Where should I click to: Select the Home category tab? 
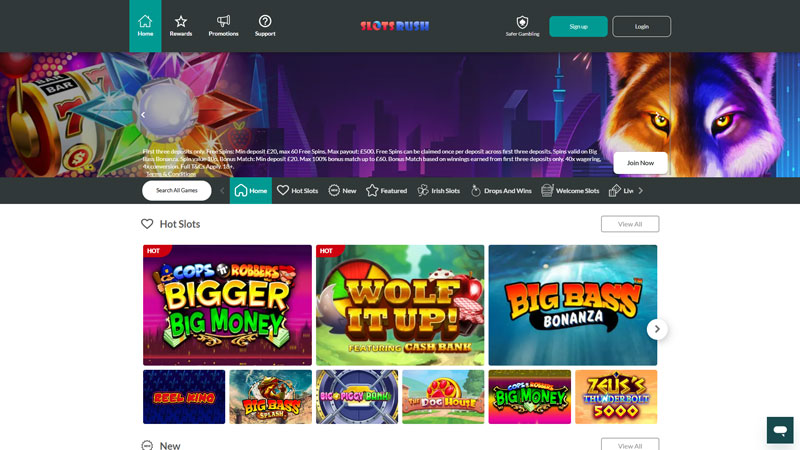coord(251,190)
